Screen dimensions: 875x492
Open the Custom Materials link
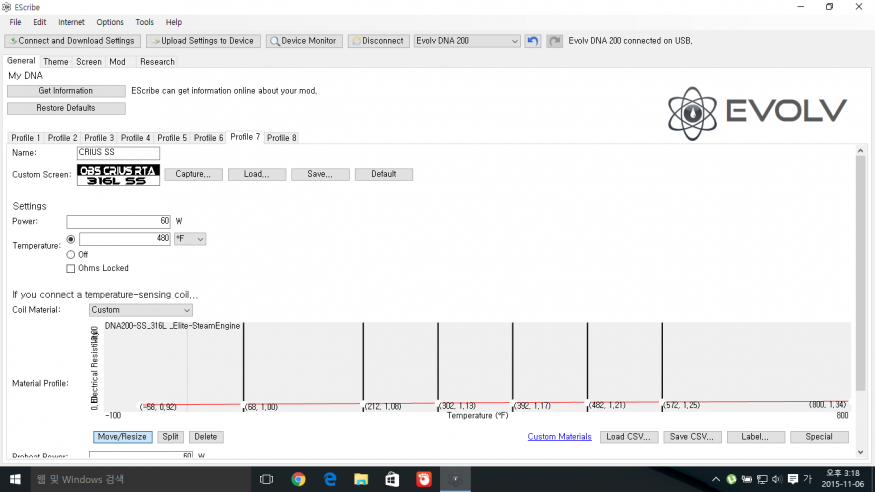(559, 437)
